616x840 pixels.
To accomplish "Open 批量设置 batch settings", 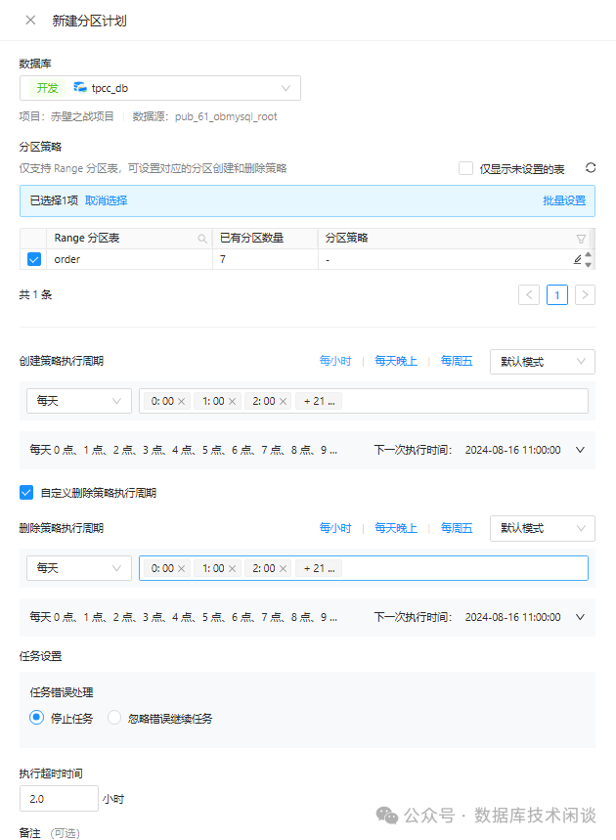I will [x=564, y=200].
